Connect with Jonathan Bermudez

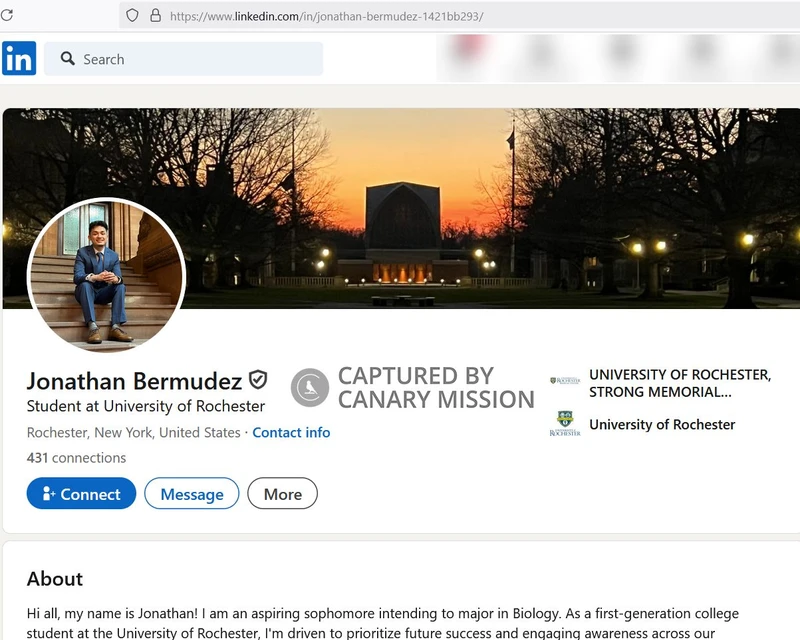point(81,494)
